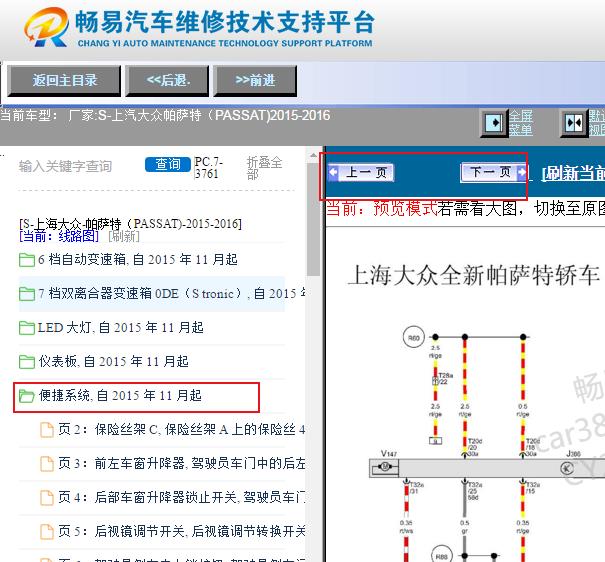Click the blue 查询 button
The image size is (605, 562).
[167, 164]
